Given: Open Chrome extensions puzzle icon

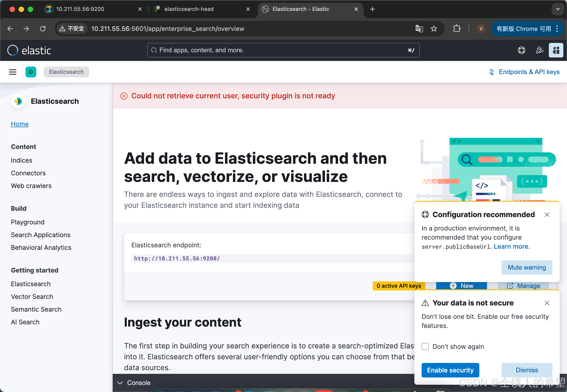Looking at the screenshot, I should [x=457, y=29].
